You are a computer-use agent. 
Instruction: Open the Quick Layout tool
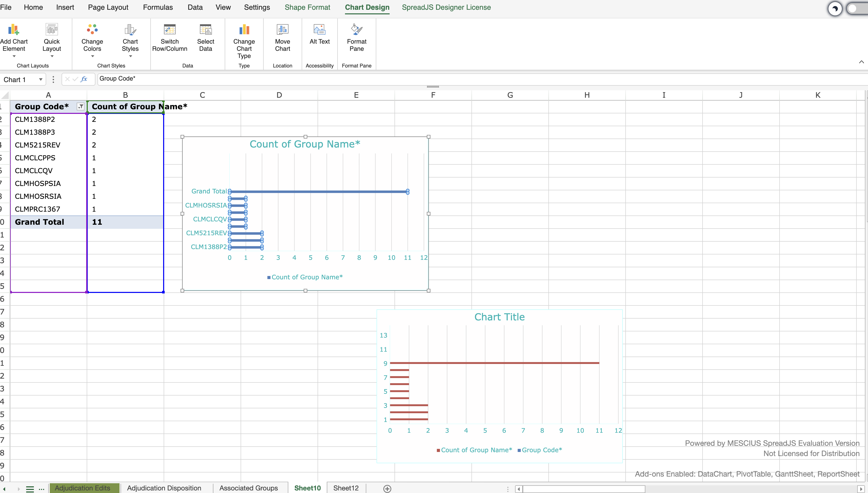click(52, 30)
